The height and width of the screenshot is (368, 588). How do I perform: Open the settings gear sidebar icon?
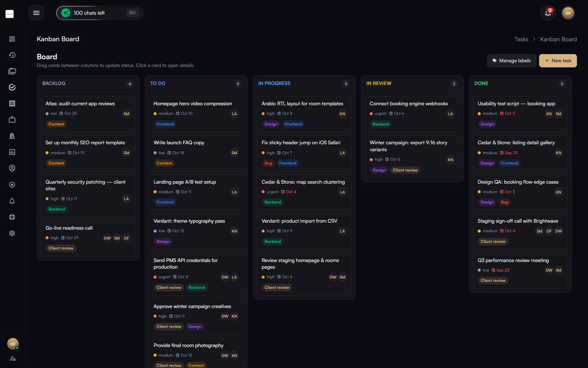pos(12,233)
